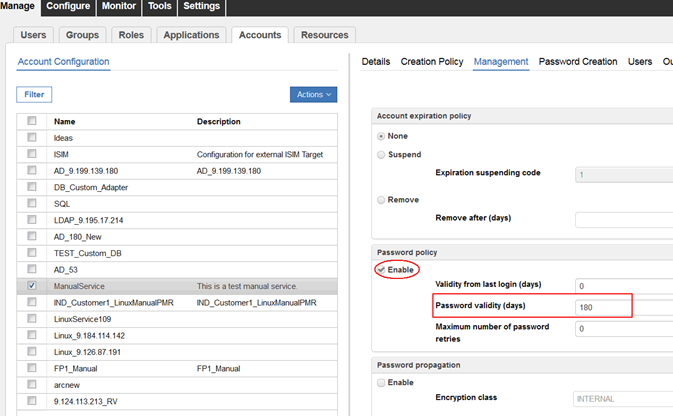
Task: Check the AD_9.199.139.180 row checkbox
Action: point(32,170)
